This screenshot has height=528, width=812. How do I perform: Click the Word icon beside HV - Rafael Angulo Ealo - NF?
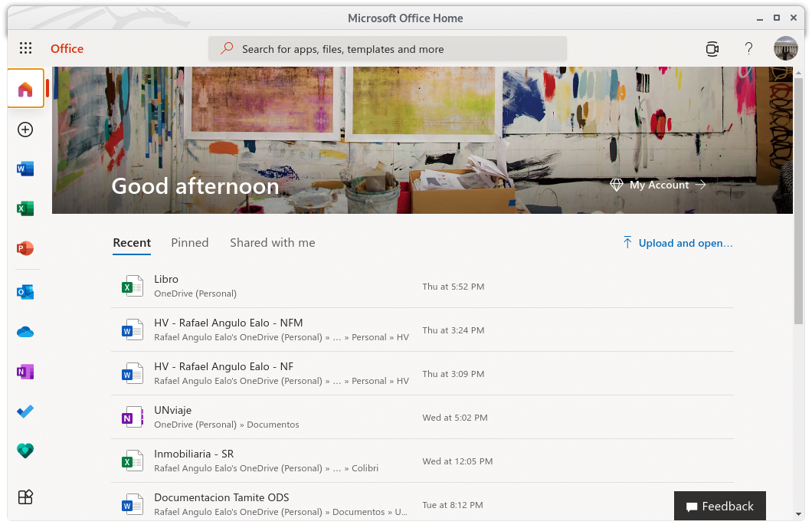click(x=132, y=373)
